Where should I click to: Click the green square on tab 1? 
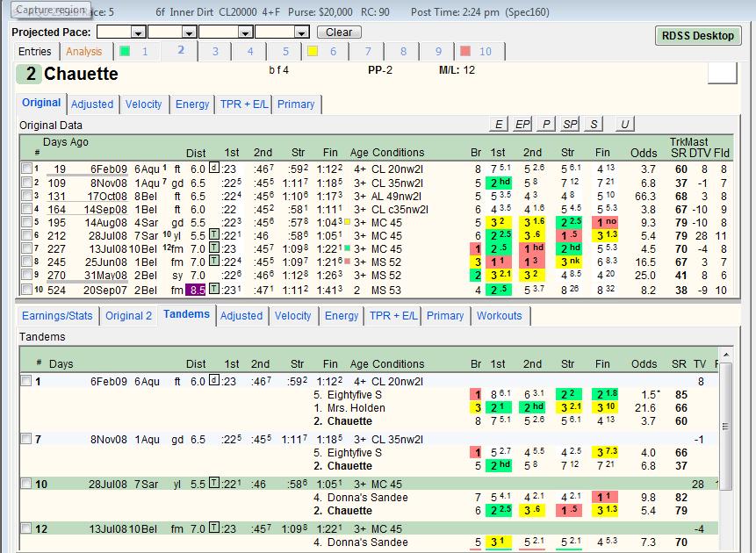[125, 51]
